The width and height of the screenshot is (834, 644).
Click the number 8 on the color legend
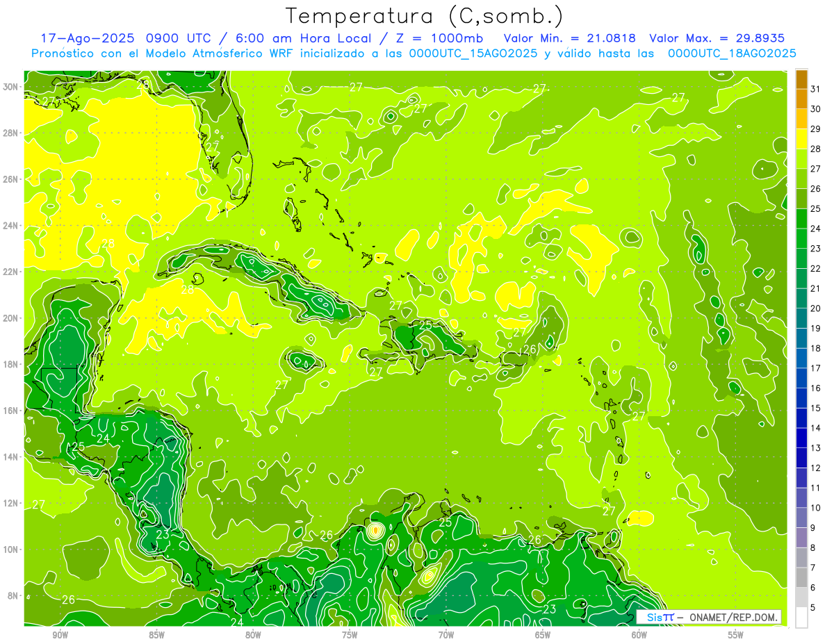tap(813, 547)
